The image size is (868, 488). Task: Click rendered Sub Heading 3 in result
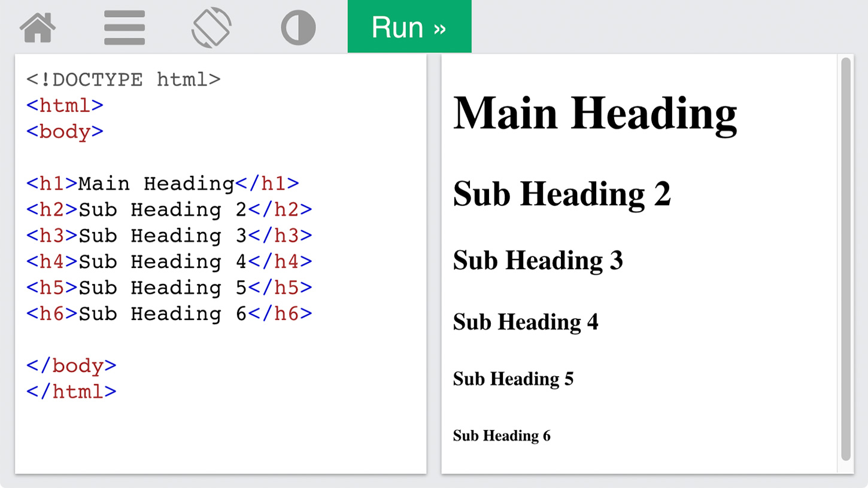click(x=538, y=260)
